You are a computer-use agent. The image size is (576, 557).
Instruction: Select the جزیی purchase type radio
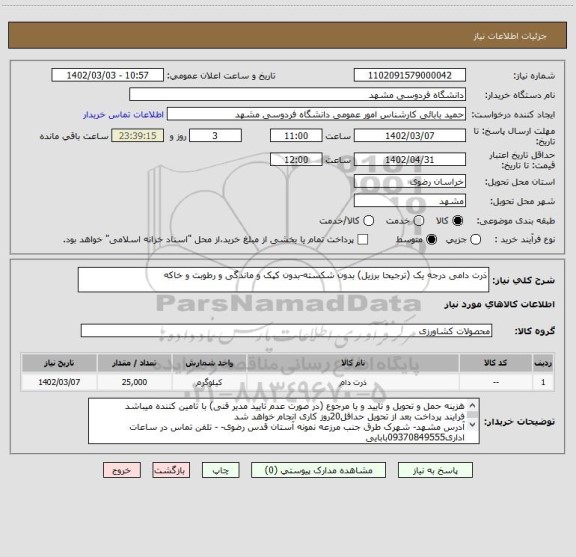pos(476,240)
